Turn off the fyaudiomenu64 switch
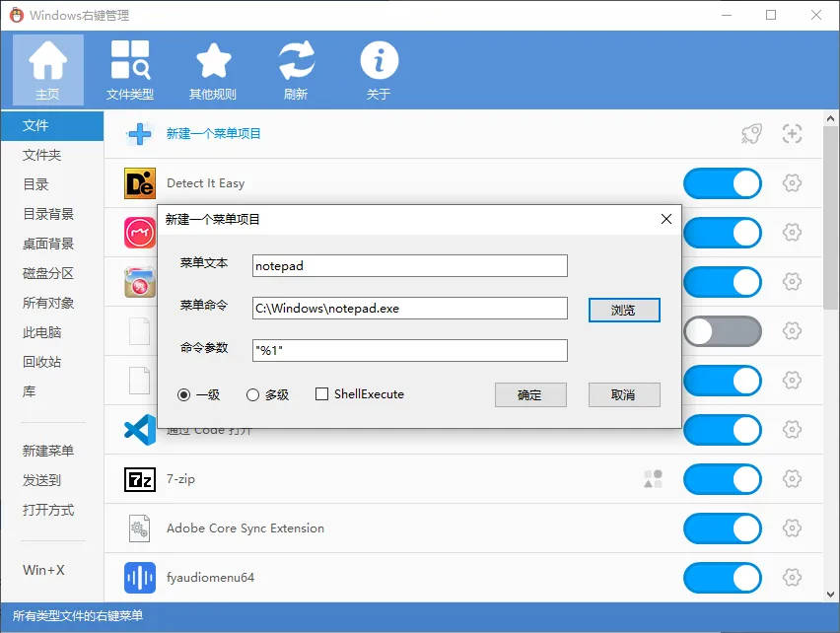840x633 pixels. coord(722,578)
